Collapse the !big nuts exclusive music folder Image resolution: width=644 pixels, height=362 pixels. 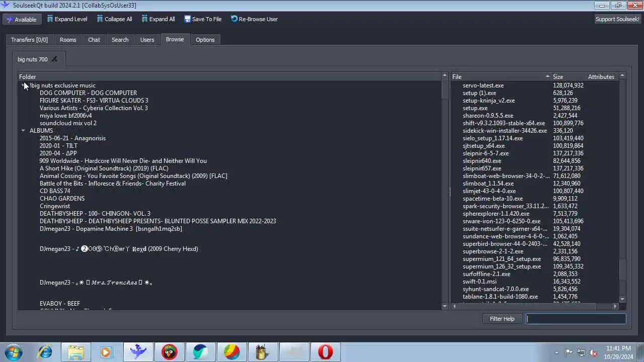coord(23,85)
